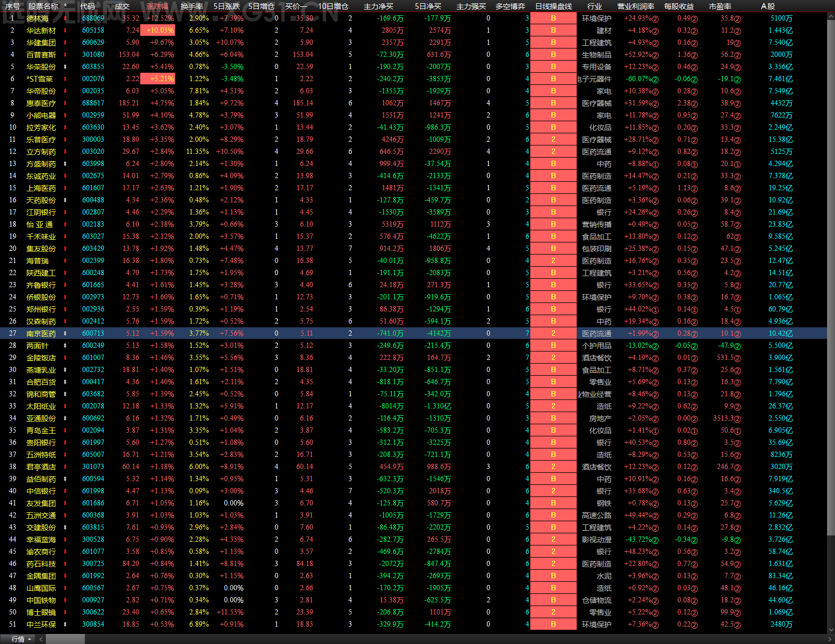Click the marker icon next to 锦和商管
This screenshot has height=644, width=835.
[x=65, y=394]
